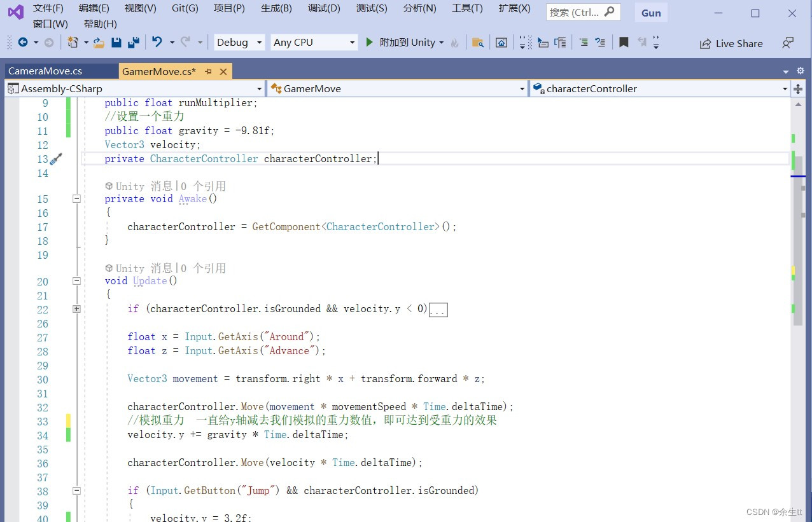Screen dimensions: 812x522
Task: Undo the last edit with the undo icon
Action: [157, 42]
